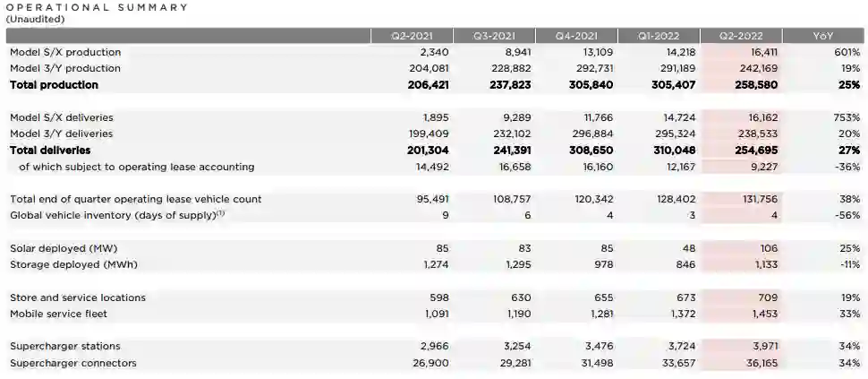Click the Operational Summary title
868x379 pixels.
tap(97, 7)
